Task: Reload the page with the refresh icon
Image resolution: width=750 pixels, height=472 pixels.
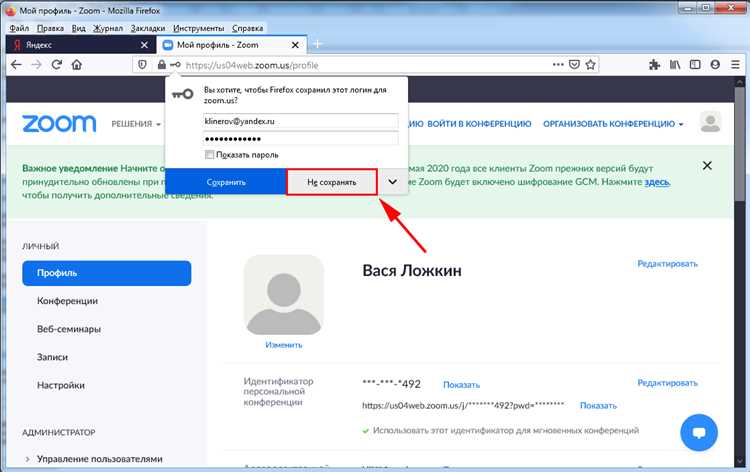Action: pyautogui.click(x=56, y=65)
